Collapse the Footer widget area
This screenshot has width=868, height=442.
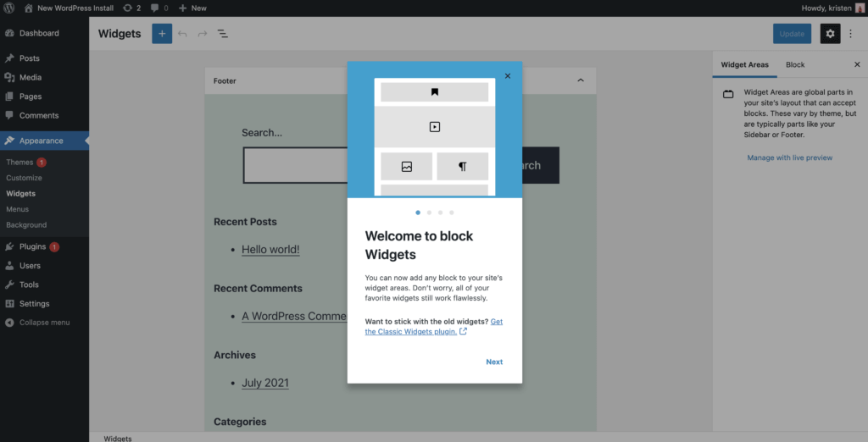581,80
